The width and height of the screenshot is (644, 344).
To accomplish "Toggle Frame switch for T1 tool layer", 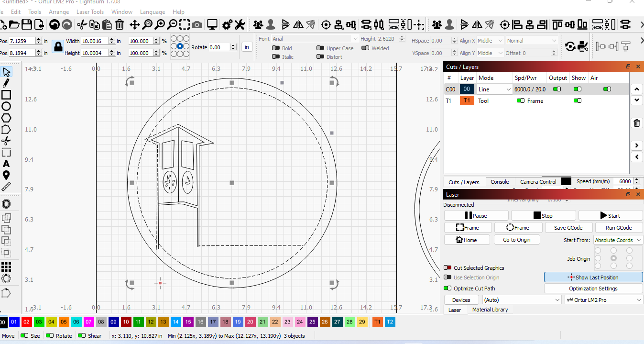I will pos(521,101).
